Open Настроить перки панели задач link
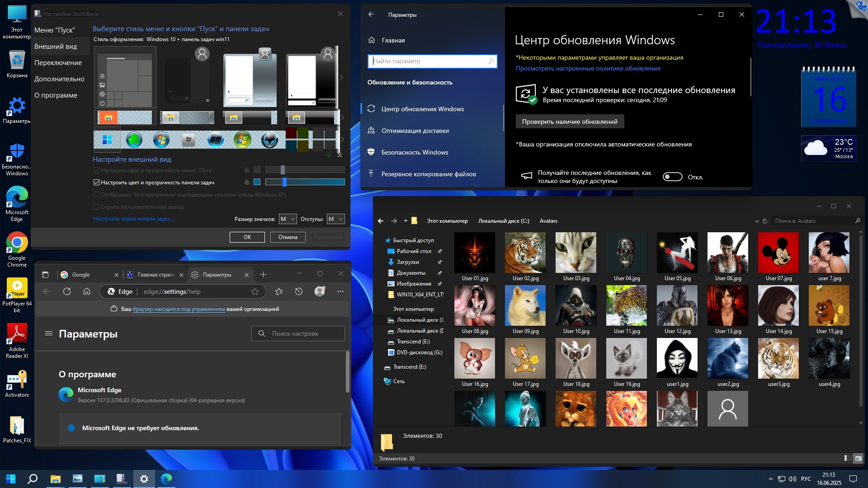Screen dimensions: 868x488 (x=134, y=219)
